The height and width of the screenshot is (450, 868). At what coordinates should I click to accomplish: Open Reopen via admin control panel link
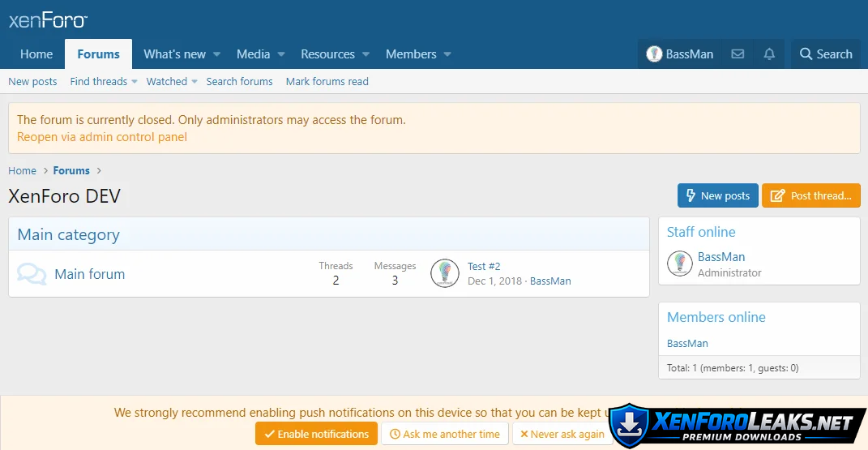102,137
